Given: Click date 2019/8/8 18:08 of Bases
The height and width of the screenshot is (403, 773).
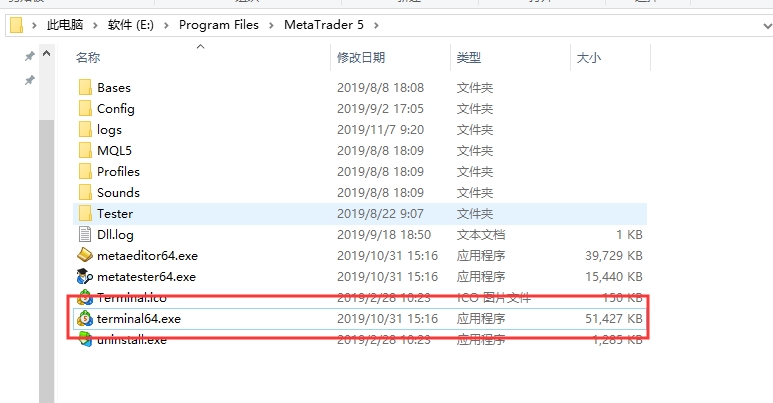Looking at the screenshot, I should tap(380, 88).
